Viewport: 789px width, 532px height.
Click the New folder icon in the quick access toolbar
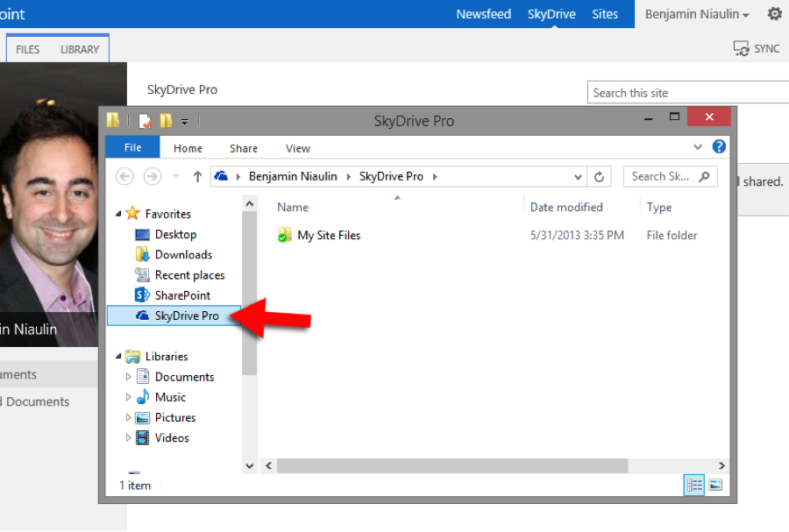166,121
